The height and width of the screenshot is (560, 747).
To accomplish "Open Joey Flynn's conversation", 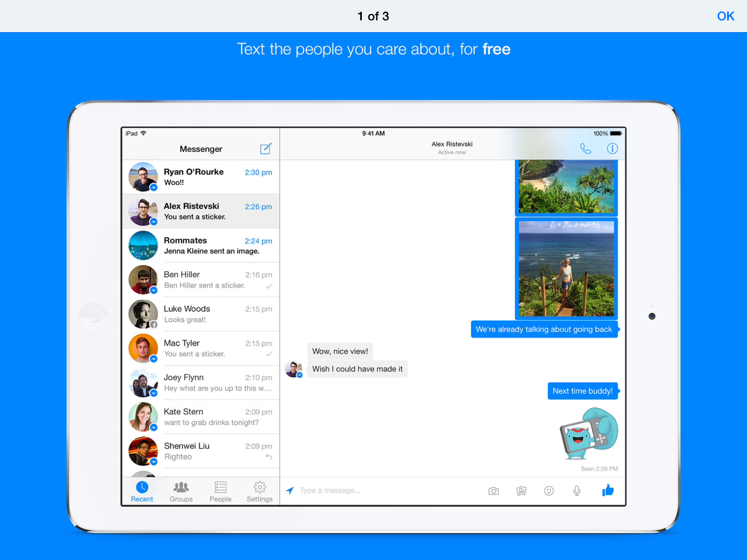I will click(201, 383).
